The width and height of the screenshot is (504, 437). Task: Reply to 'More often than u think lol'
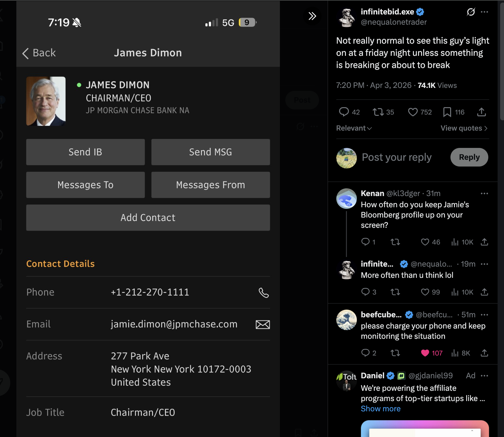(365, 292)
